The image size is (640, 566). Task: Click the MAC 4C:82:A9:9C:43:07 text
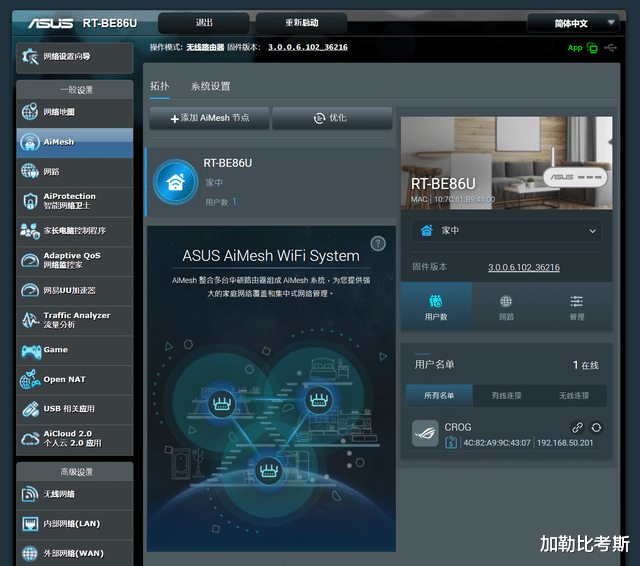click(497, 443)
